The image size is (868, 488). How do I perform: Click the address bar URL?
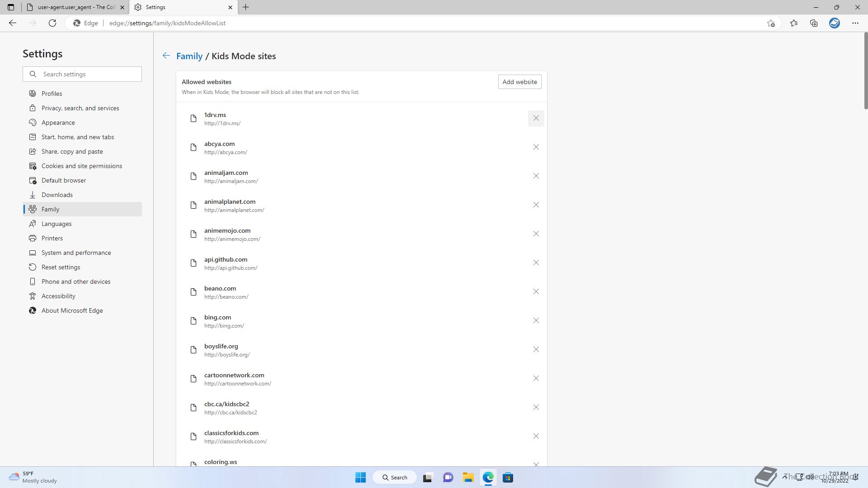167,23
